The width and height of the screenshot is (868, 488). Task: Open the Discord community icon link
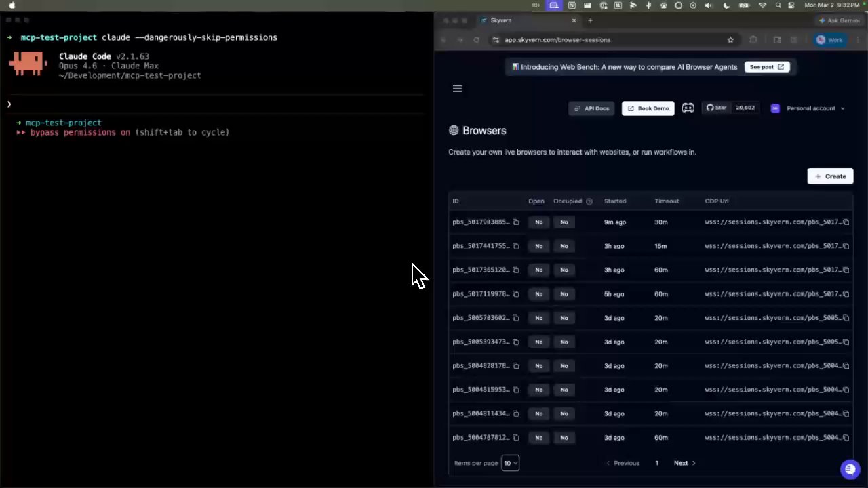click(688, 108)
